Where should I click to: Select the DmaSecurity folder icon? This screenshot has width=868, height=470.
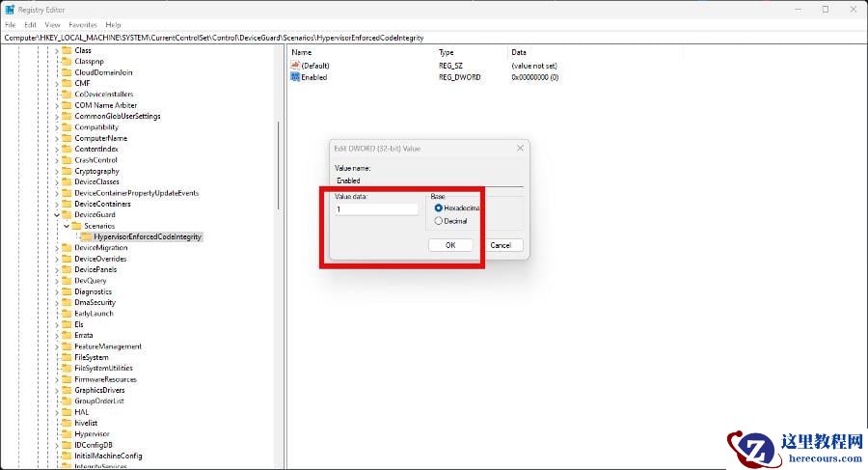point(67,302)
